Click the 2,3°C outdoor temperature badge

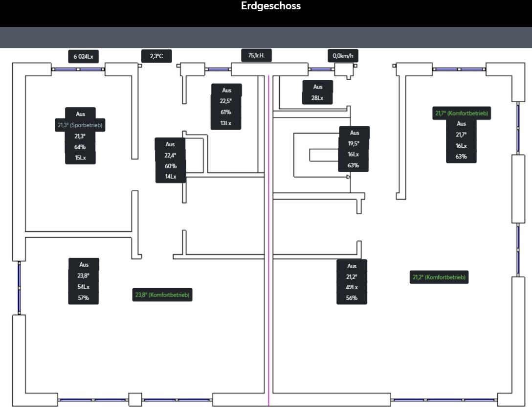click(x=156, y=56)
